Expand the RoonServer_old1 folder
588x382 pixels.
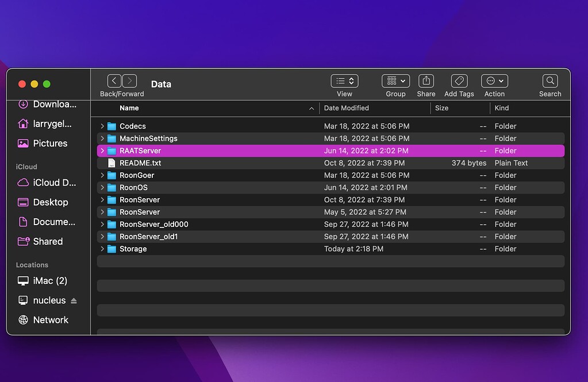pos(102,237)
